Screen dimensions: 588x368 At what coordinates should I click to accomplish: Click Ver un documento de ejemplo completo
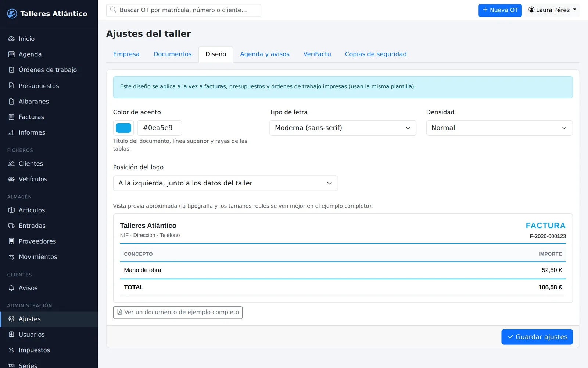pyautogui.click(x=178, y=312)
